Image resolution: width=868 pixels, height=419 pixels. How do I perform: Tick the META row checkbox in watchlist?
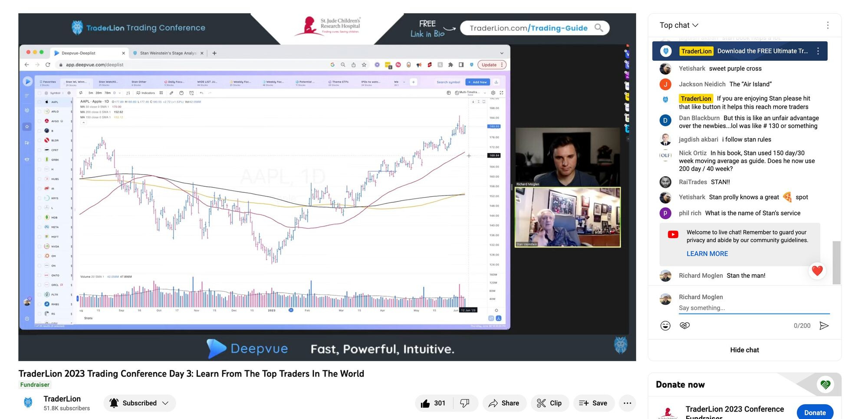click(x=39, y=227)
